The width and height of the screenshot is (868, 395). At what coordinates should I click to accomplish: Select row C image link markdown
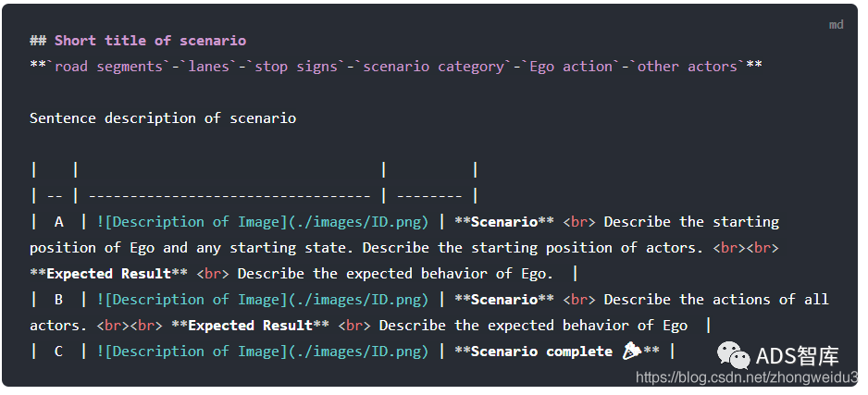click(263, 352)
